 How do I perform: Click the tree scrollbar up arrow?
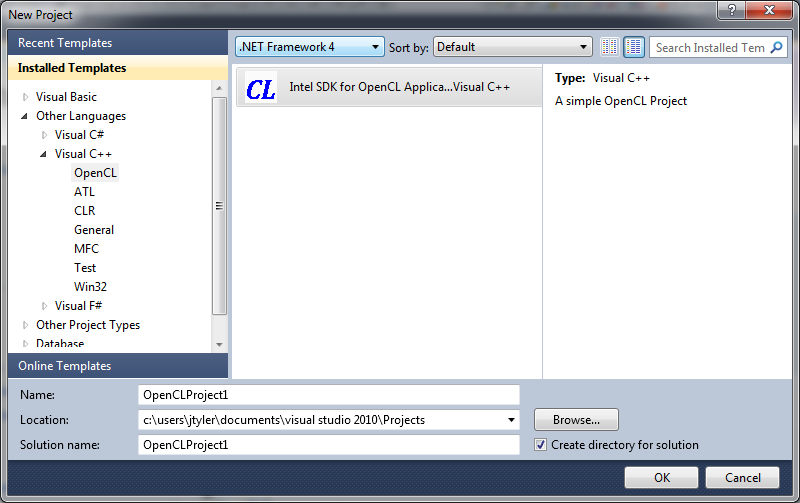click(219, 88)
